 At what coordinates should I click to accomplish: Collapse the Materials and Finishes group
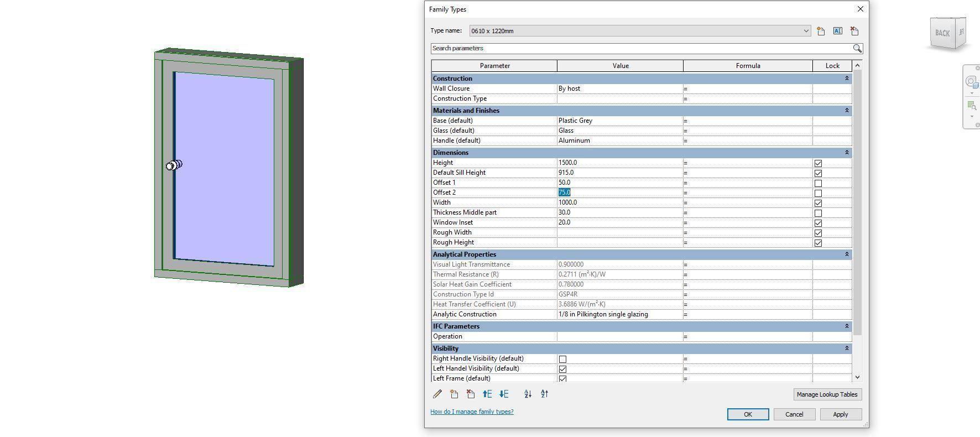click(x=846, y=111)
